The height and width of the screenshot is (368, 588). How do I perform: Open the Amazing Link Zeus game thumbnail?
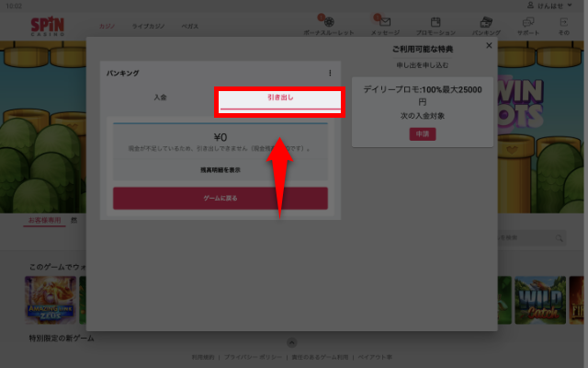tap(51, 299)
